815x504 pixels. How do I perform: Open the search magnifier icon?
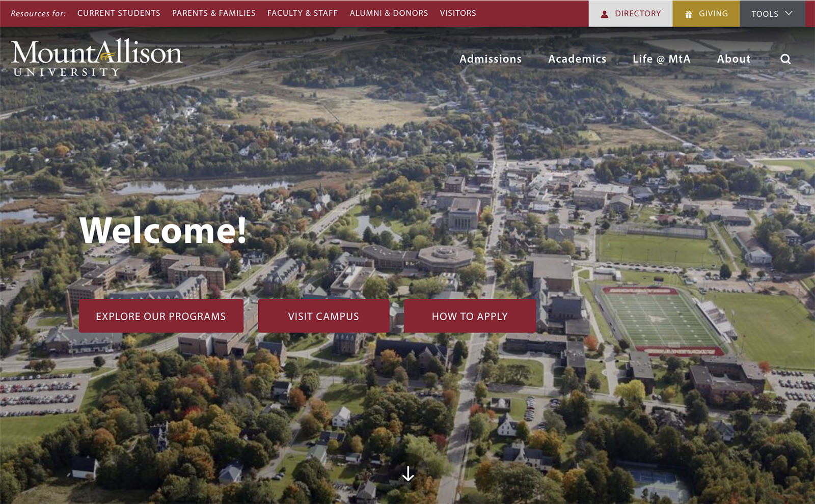click(785, 59)
